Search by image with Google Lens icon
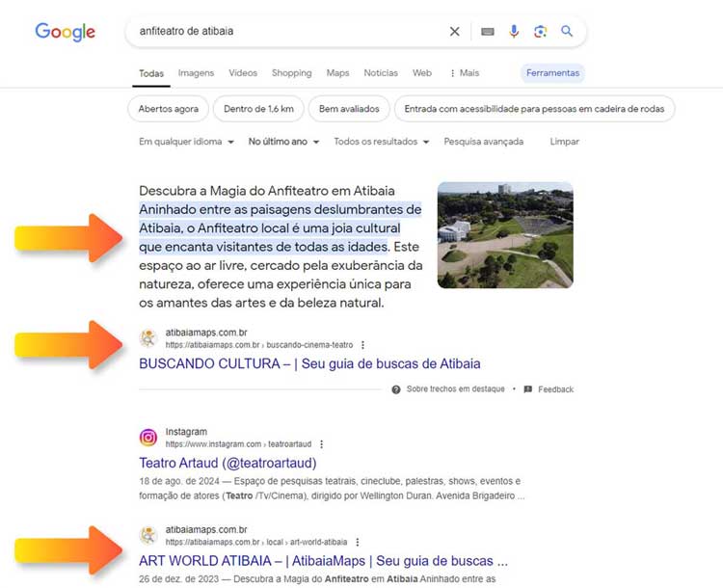Screen dimensions: 723x588 pos(541,32)
